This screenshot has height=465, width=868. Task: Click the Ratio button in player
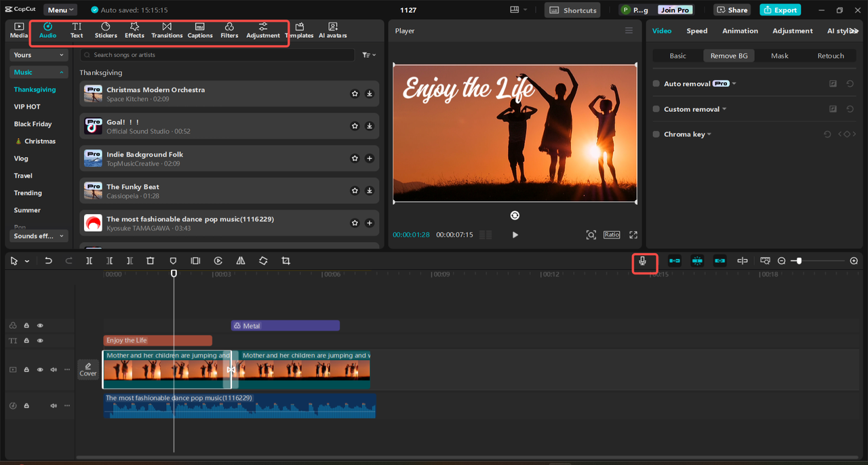click(x=612, y=235)
